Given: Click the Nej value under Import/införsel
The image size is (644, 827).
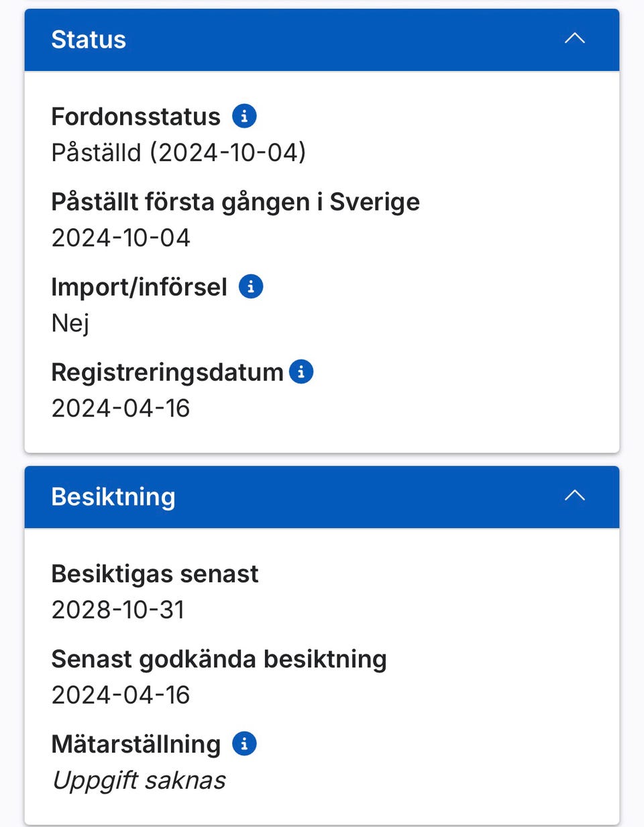Looking at the screenshot, I should point(70,323).
